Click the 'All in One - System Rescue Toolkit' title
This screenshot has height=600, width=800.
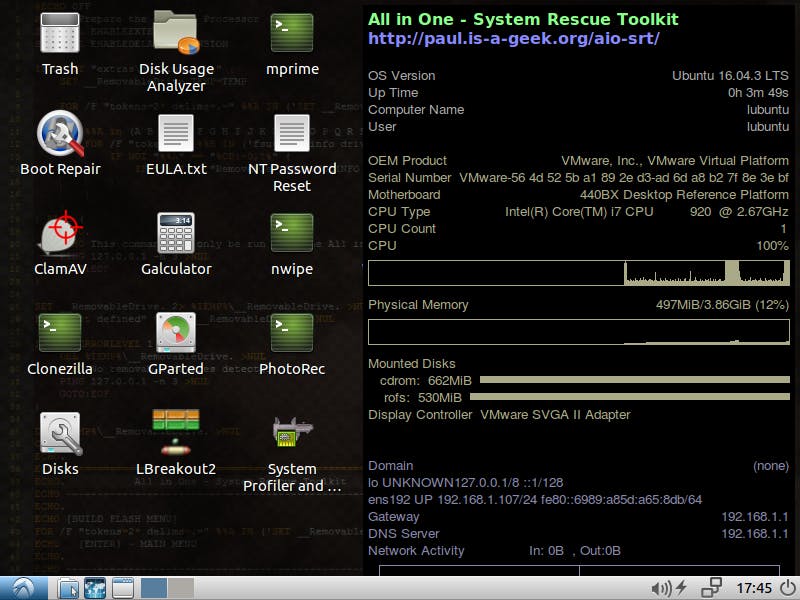click(523, 19)
